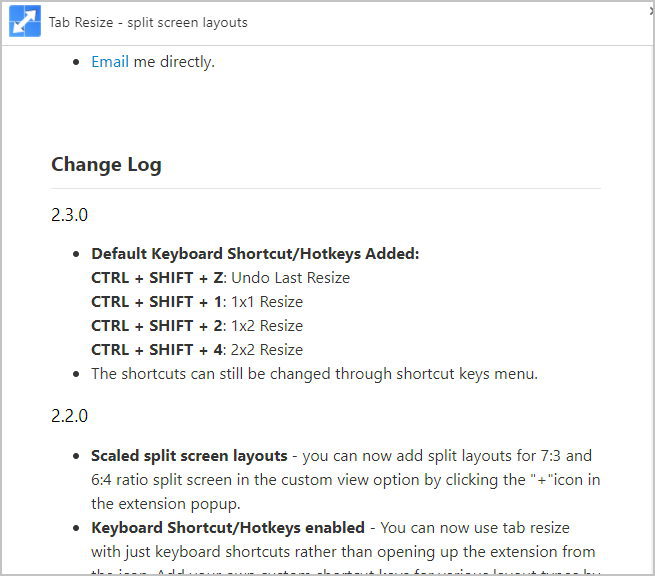655x576 pixels.
Task: Click the CTRL + SHIFT + 4 shortcut text
Action: pyautogui.click(x=157, y=350)
